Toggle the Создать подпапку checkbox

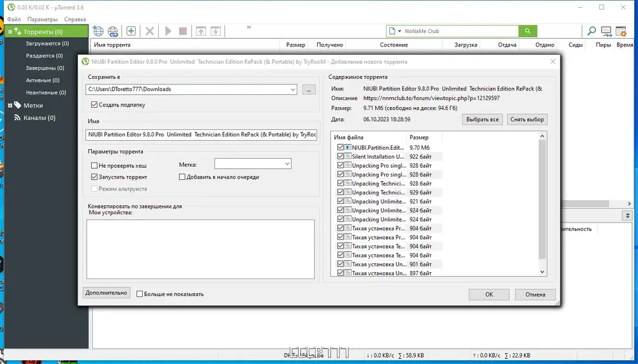click(94, 105)
